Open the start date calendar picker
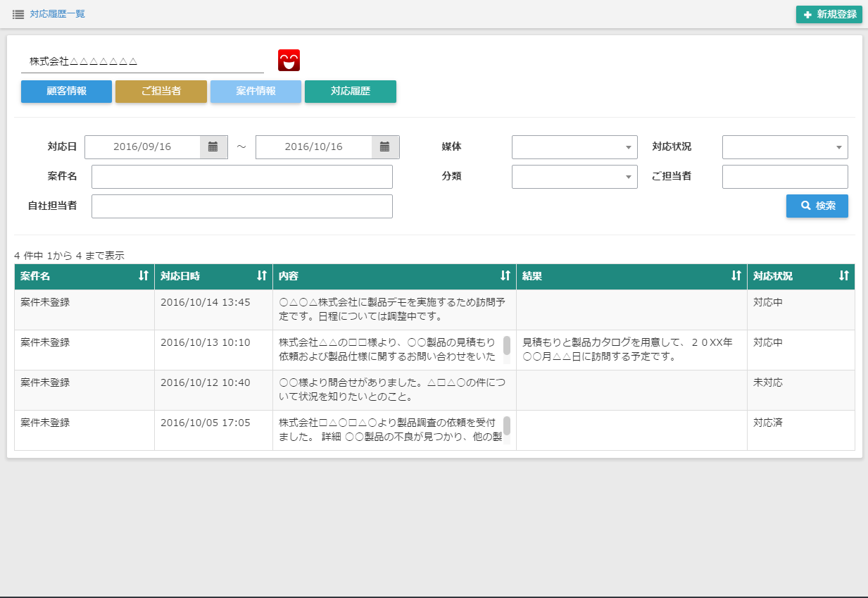This screenshot has width=868, height=598. click(x=213, y=147)
